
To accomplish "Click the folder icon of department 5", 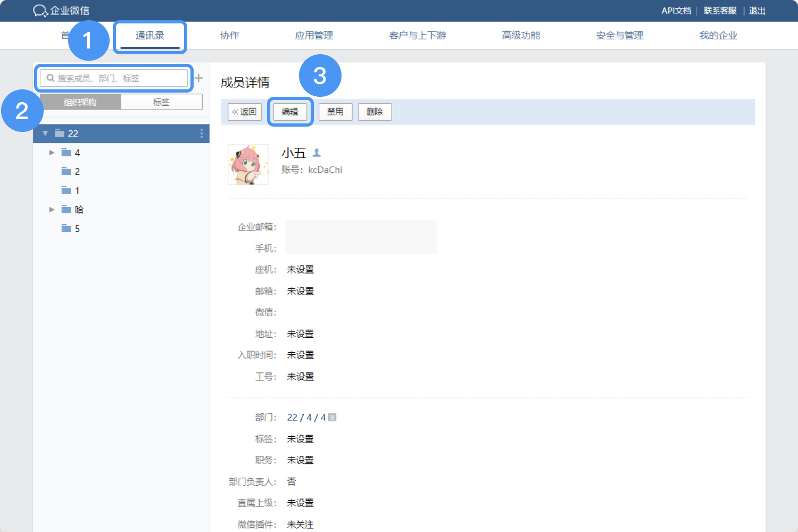I will (x=66, y=228).
